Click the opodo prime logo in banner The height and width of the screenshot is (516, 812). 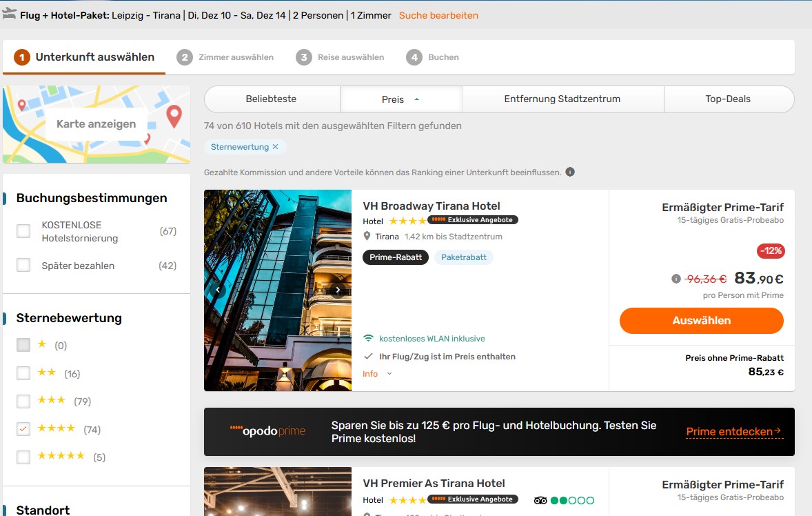click(267, 432)
